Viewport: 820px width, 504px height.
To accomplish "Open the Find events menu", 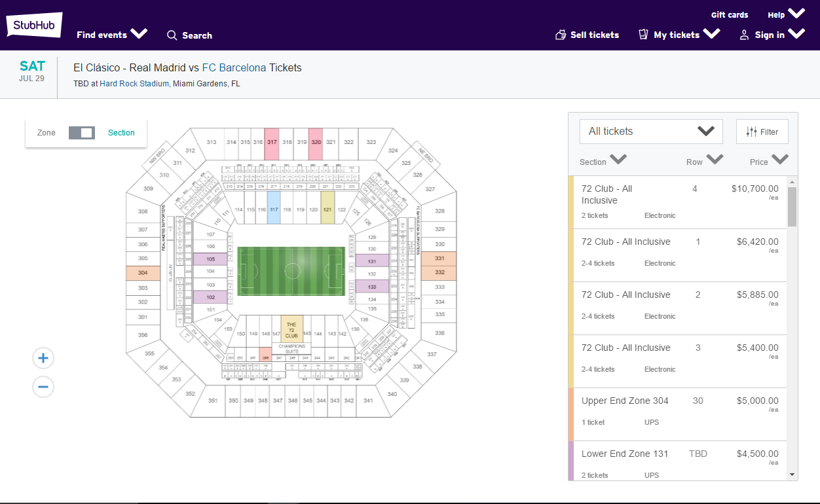I will (x=111, y=35).
